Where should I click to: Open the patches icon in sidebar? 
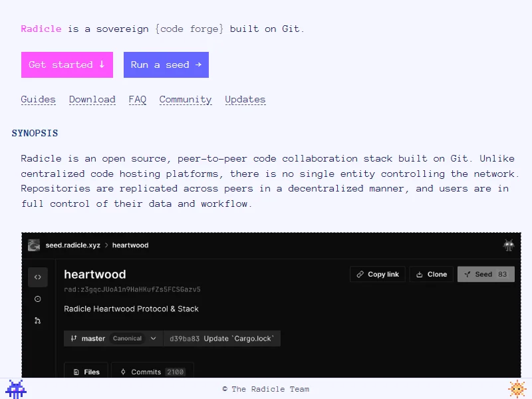(37, 321)
